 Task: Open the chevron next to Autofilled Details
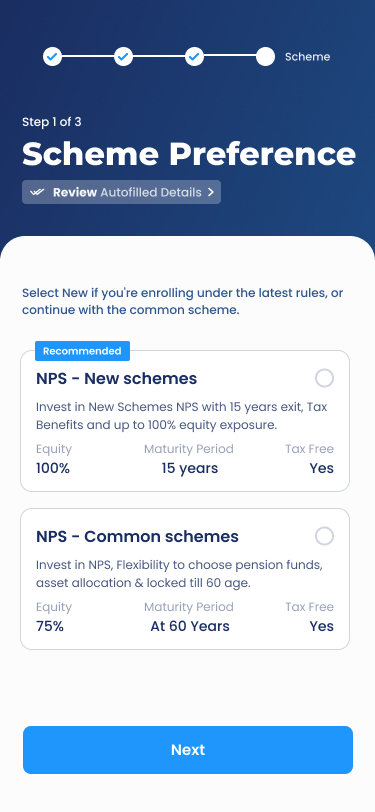(x=210, y=192)
